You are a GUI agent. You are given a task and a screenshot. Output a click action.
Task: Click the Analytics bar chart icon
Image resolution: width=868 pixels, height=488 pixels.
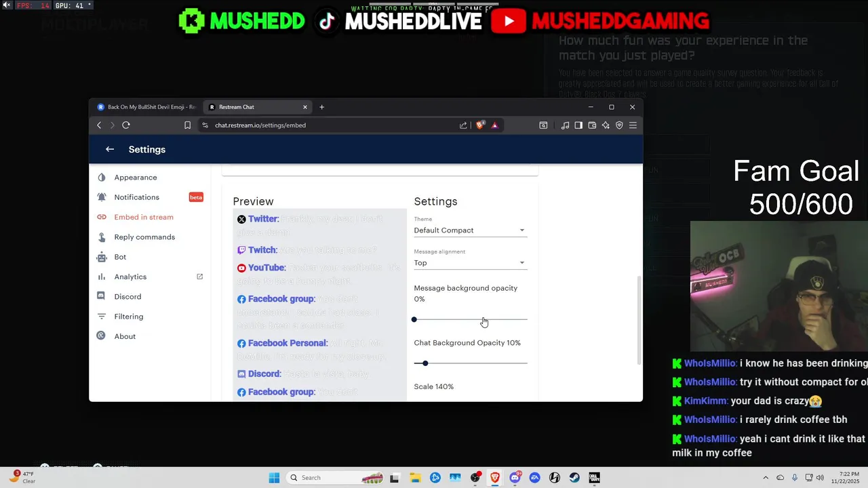coord(101,277)
